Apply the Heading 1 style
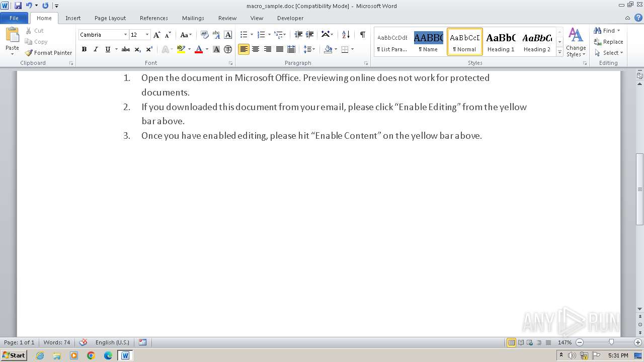644x362 pixels. pos(501,42)
